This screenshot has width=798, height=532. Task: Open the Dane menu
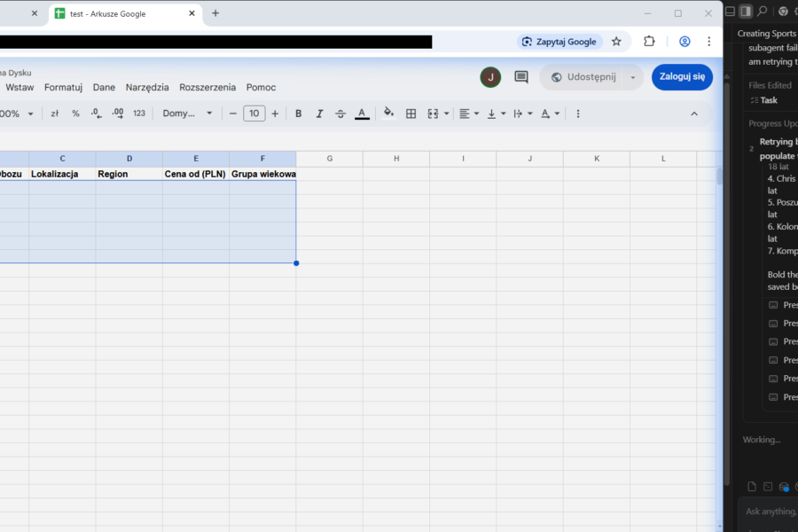click(104, 87)
